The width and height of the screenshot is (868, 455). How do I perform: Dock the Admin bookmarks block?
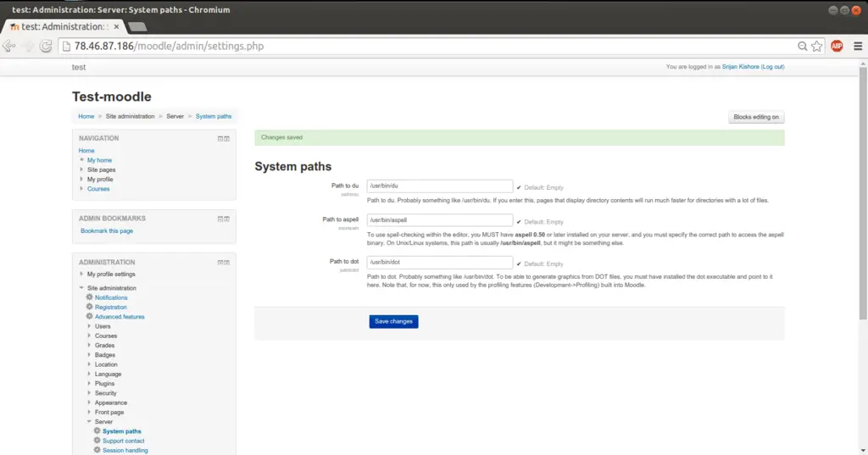pyautogui.click(x=227, y=219)
